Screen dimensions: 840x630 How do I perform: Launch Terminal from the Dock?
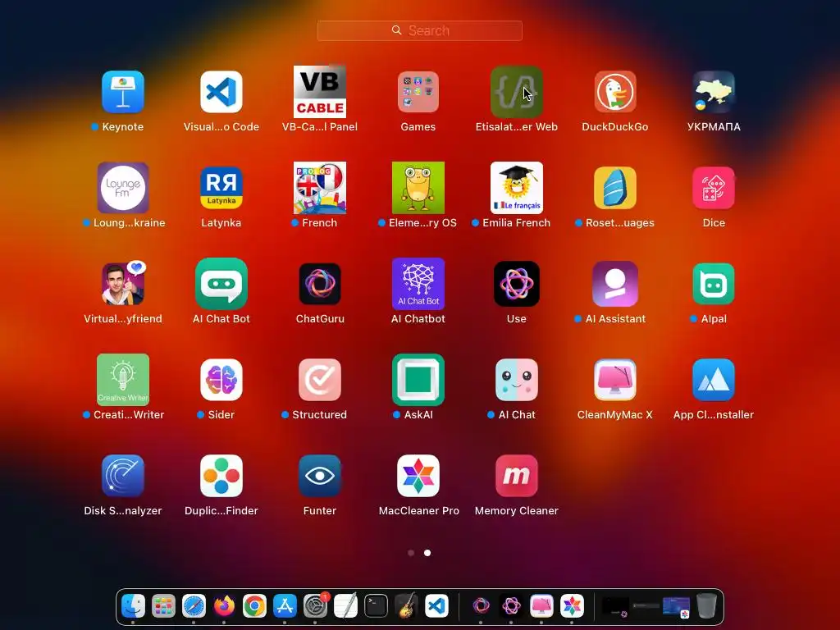coord(376,606)
